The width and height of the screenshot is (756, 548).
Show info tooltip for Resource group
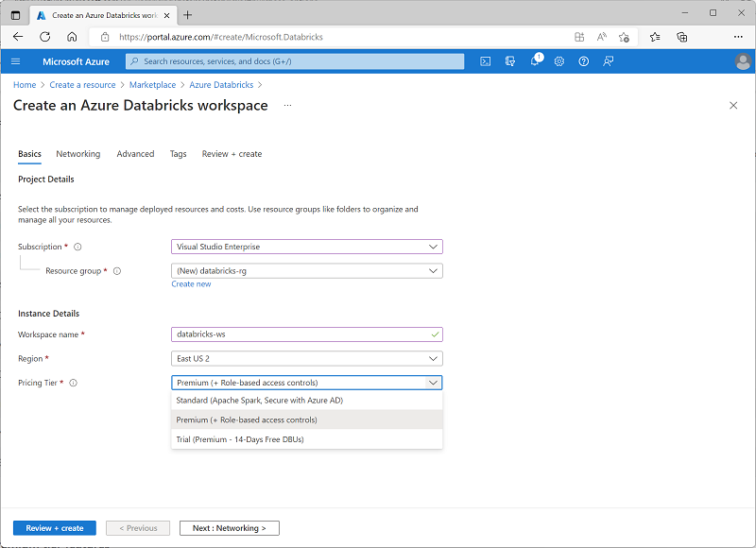(x=117, y=271)
